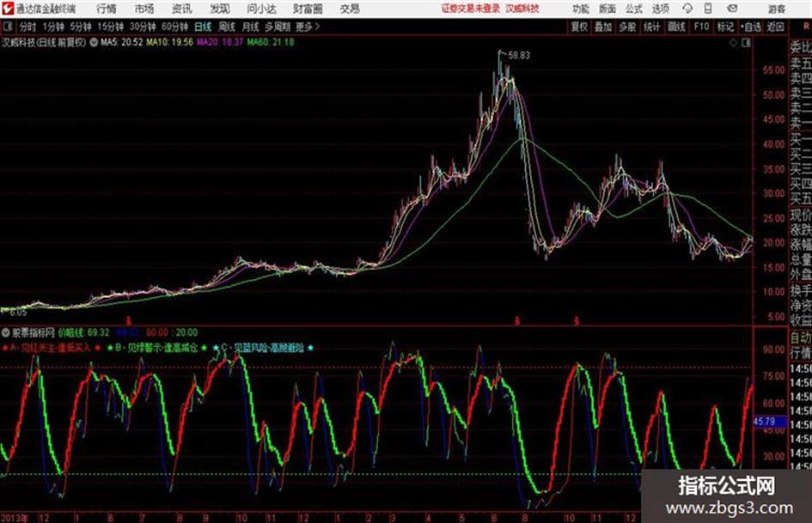Open the 行情 menu
The image size is (812, 523).
click(x=107, y=9)
